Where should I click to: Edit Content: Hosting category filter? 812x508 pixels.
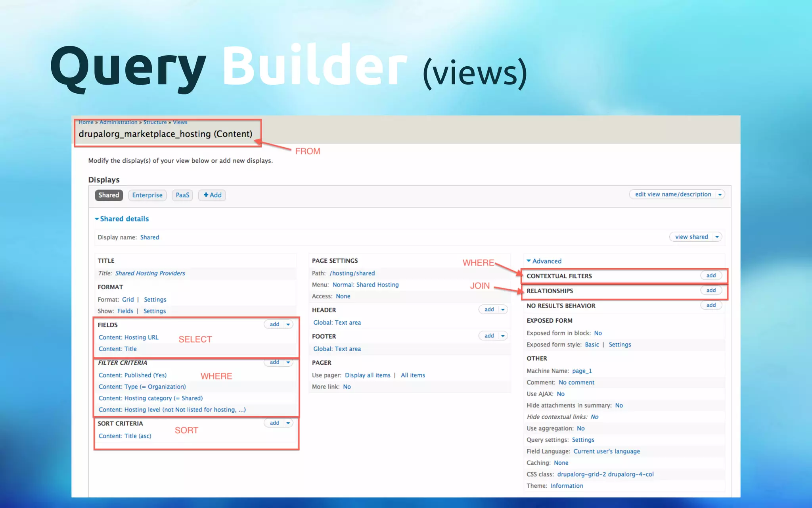pos(151,398)
